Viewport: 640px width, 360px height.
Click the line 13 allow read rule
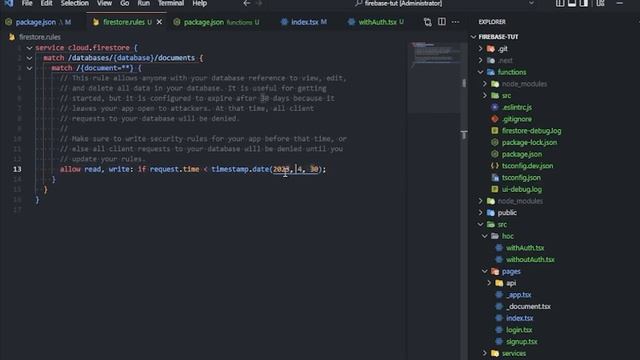(x=193, y=169)
